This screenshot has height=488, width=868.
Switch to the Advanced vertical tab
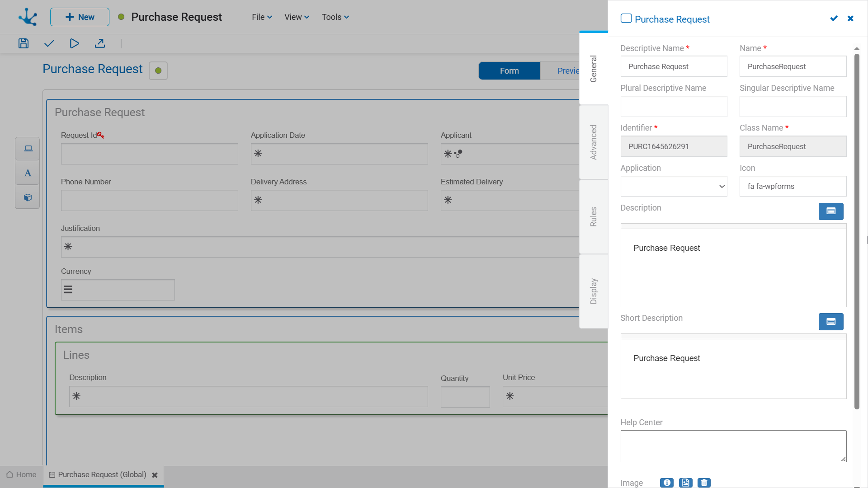tap(594, 142)
